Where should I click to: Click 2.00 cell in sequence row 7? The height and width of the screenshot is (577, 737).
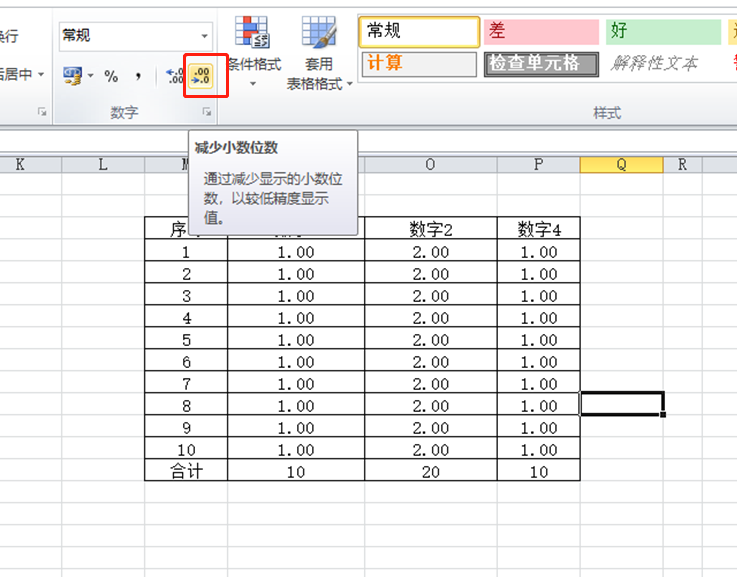431,383
